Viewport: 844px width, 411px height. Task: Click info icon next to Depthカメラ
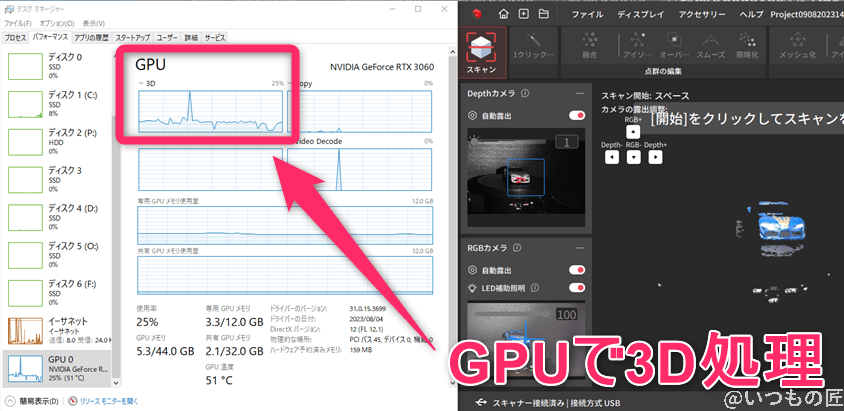tap(525, 94)
